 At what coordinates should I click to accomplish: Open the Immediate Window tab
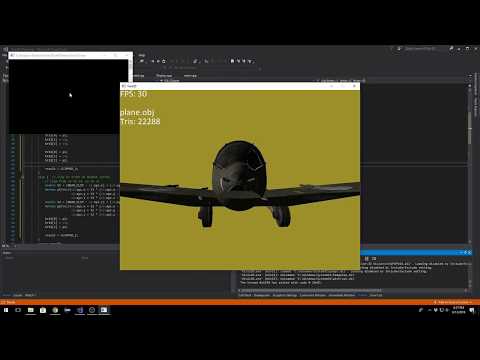(342, 295)
